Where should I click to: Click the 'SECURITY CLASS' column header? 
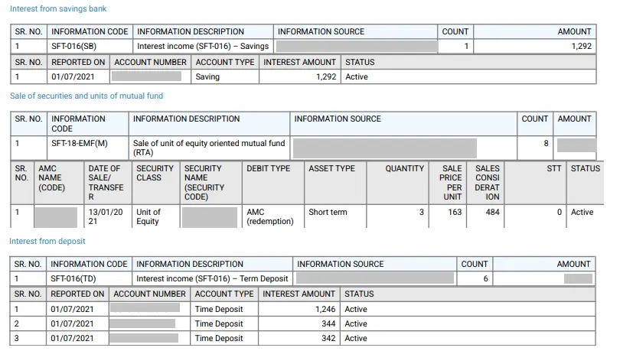[155, 173]
